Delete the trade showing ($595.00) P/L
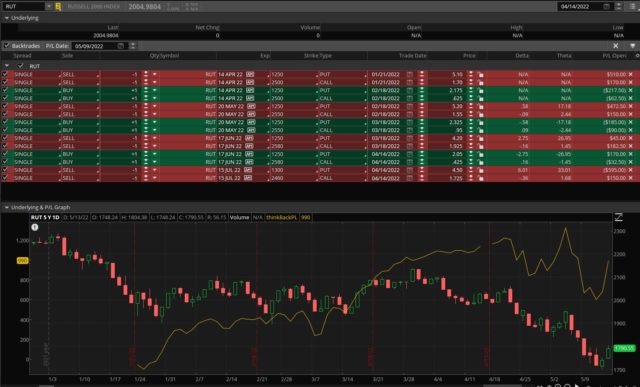This screenshot has width=640, height=387. click(x=631, y=170)
